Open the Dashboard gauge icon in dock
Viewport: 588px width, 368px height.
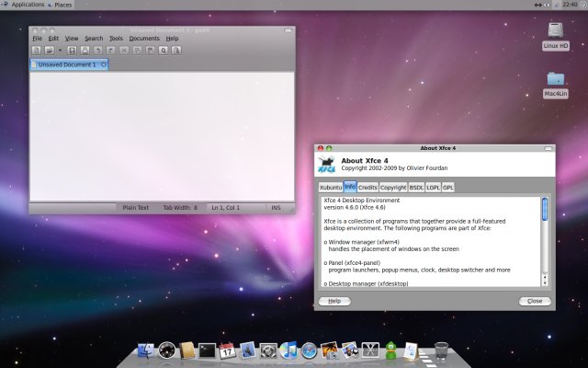[x=167, y=351]
